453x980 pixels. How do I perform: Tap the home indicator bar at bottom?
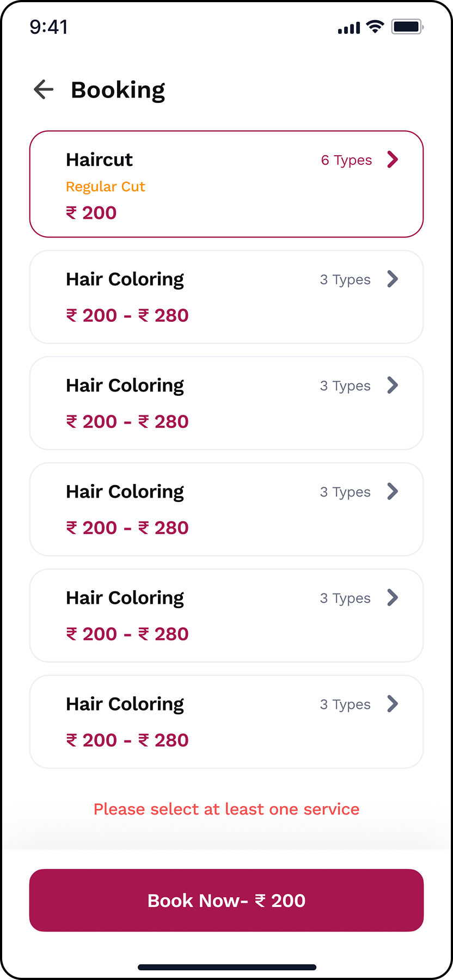[x=226, y=967]
